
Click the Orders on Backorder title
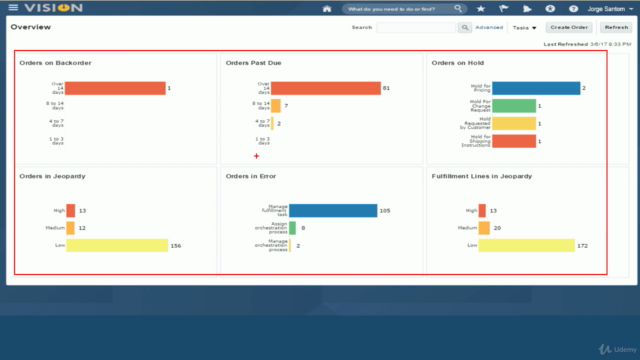[56, 63]
